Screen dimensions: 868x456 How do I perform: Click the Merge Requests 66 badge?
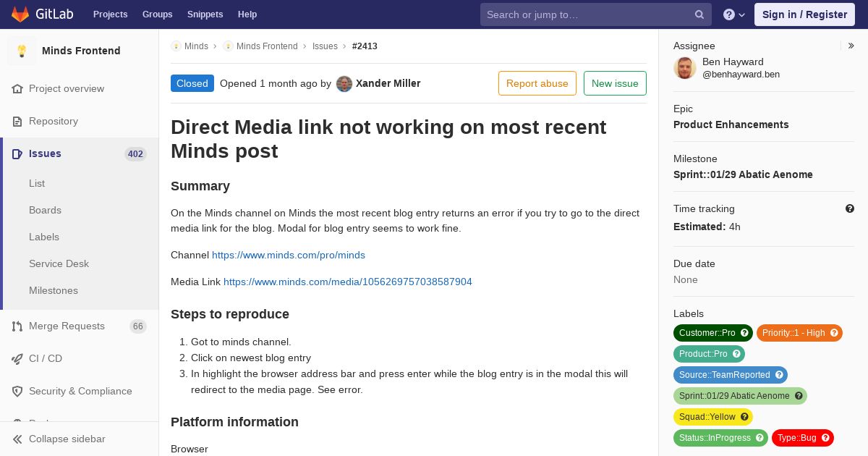coord(138,326)
